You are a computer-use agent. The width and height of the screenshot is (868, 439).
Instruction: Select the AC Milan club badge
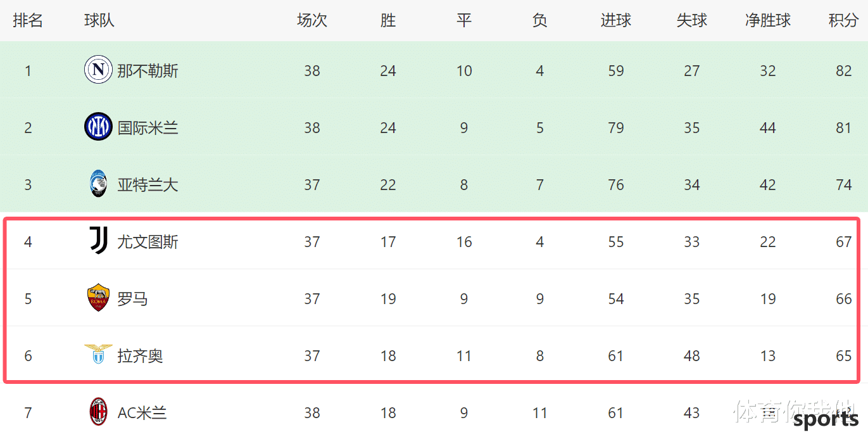point(98,412)
